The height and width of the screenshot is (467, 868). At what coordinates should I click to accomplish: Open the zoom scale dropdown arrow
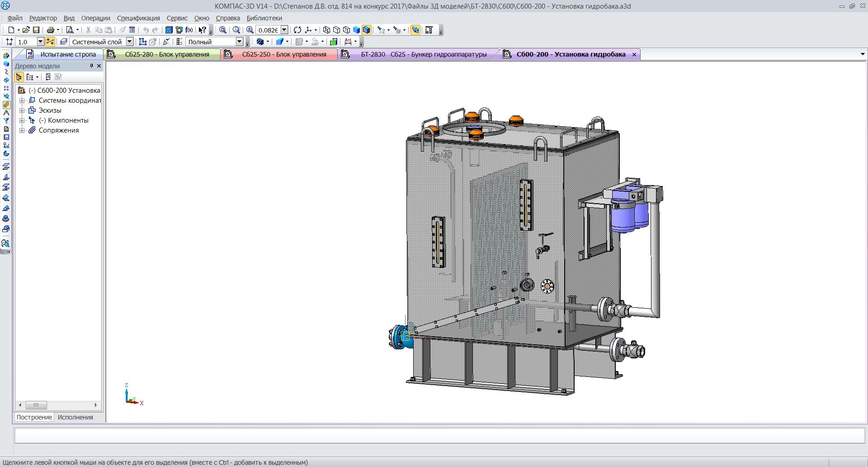(x=284, y=30)
